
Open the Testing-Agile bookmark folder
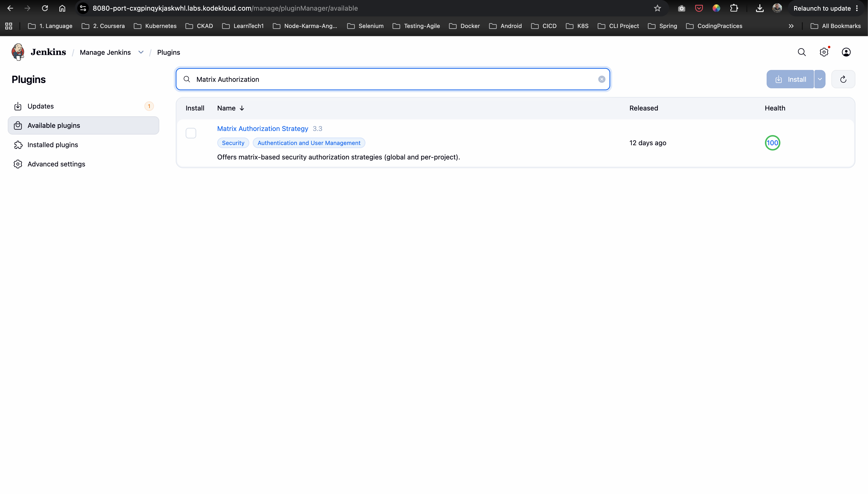tap(416, 26)
